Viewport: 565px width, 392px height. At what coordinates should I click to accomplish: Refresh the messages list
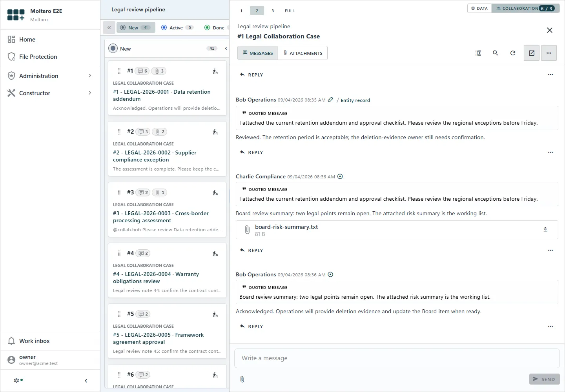click(513, 53)
